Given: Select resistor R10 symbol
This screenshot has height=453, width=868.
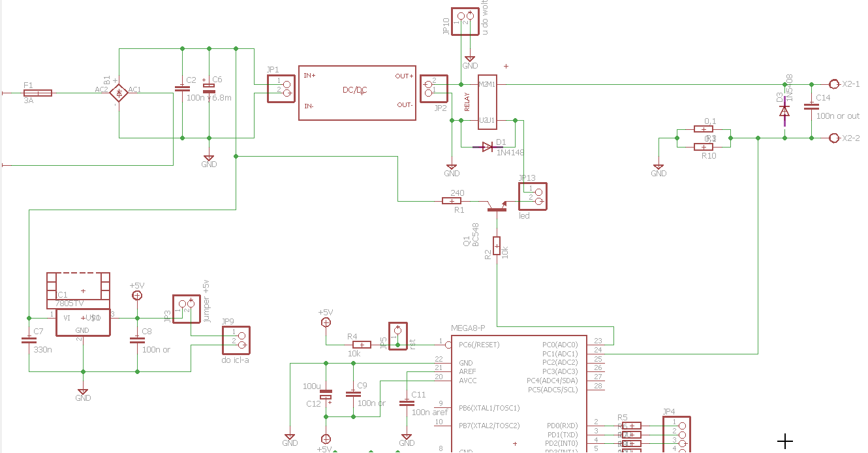Looking at the screenshot, I should pos(703,147).
